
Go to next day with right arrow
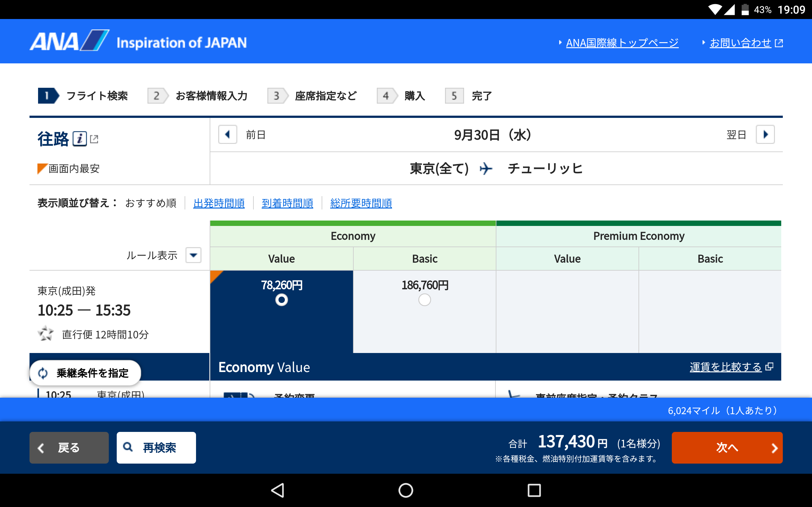pyautogui.click(x=765, y=134)
